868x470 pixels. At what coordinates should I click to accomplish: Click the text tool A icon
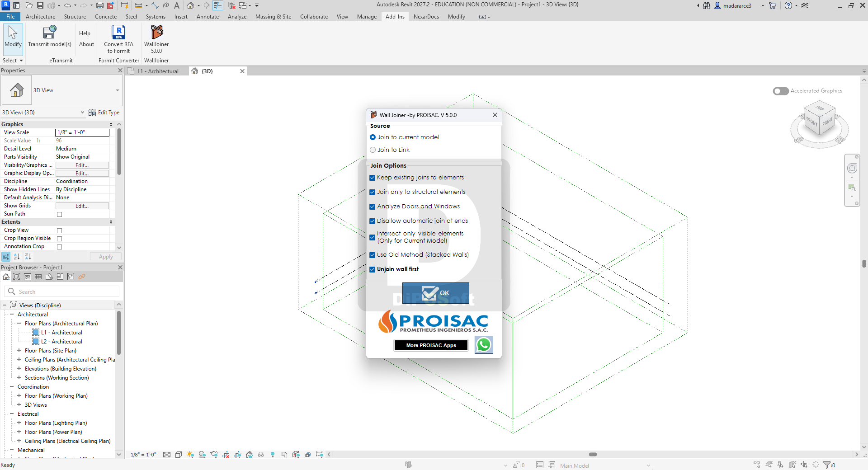click(177, 5)
